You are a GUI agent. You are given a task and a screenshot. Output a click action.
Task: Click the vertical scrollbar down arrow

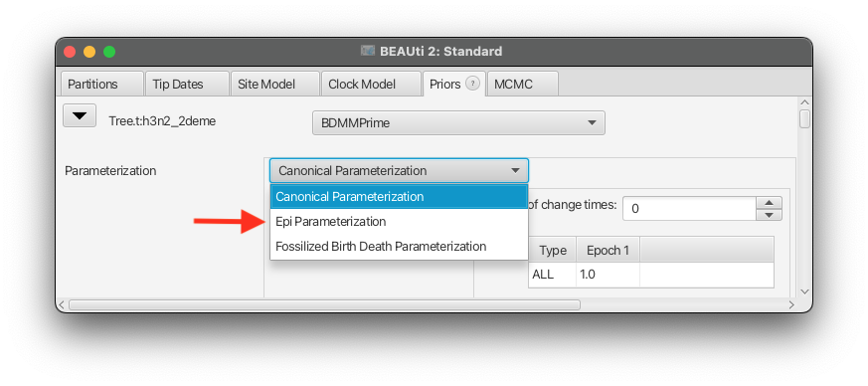click(805, 291)
